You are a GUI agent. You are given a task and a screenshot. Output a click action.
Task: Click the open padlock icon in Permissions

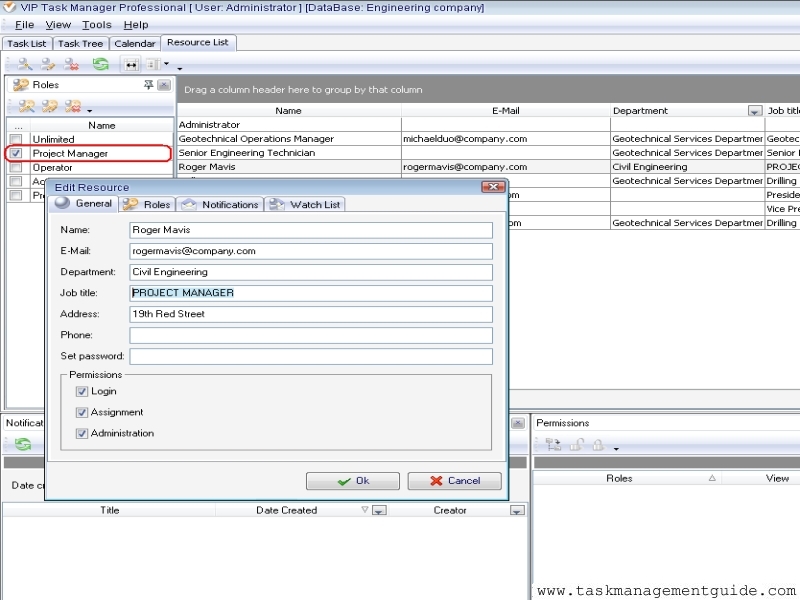(x=576, y=445)
